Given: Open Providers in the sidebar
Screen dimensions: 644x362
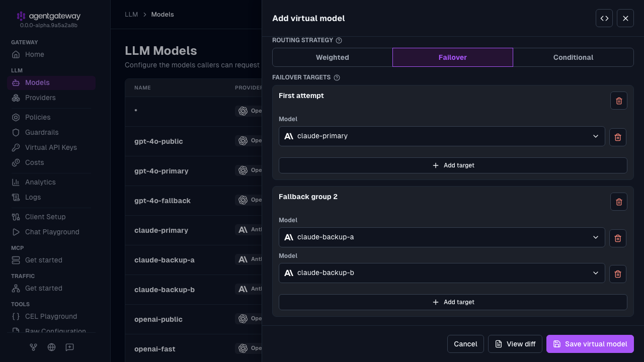Looking at the screenshot, I should 51,98.
